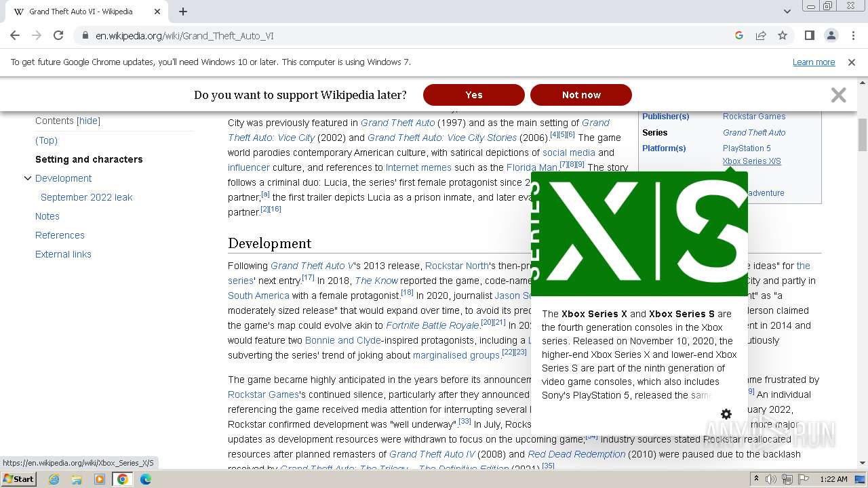Dismiss the Chrome update notification bar
Image resolution: width=868 pixels, height=488 pixels.
coord(852,62)
